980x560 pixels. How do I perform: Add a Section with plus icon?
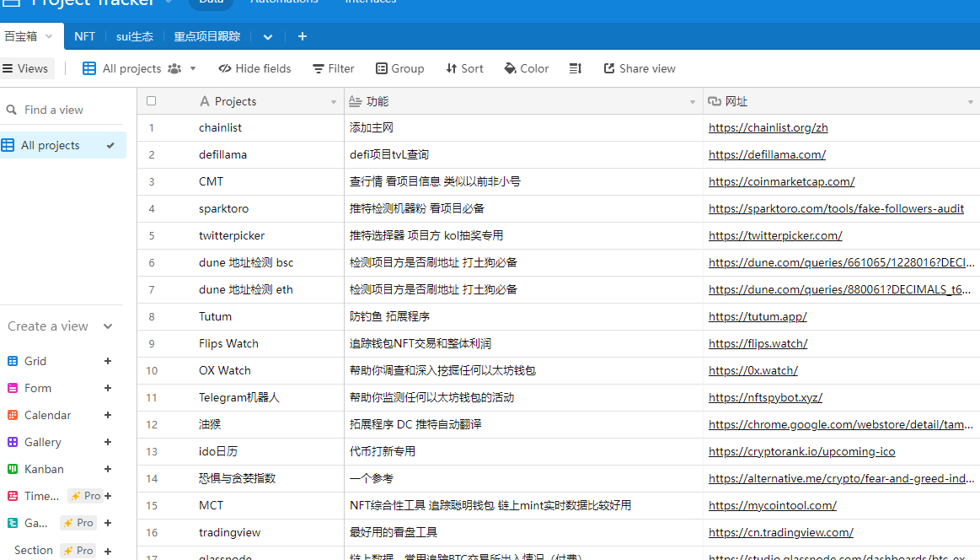[108, 551]
